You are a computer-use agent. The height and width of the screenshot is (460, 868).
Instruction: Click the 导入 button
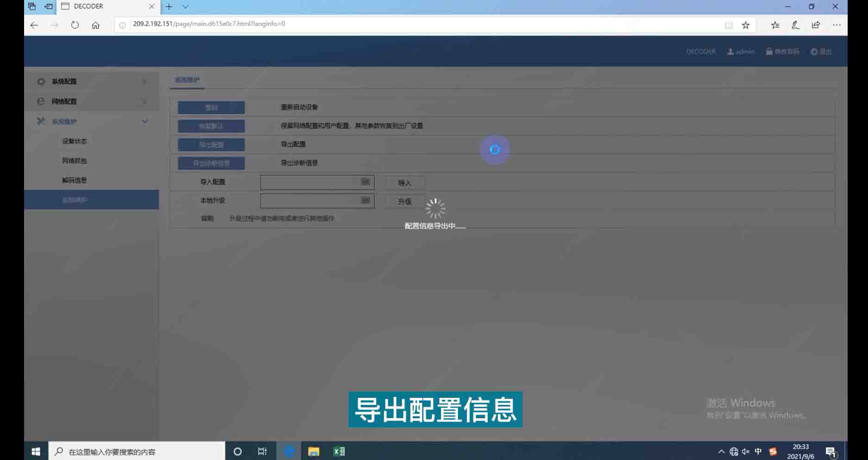click(405, 183)
